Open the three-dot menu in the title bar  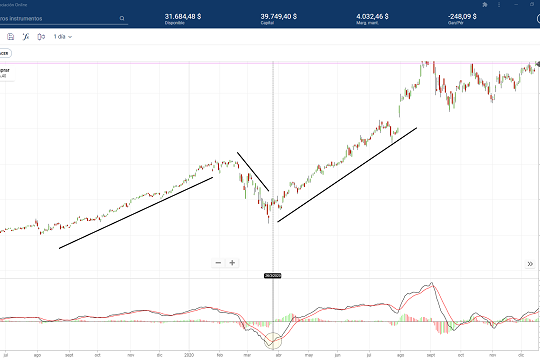[499, 4]
